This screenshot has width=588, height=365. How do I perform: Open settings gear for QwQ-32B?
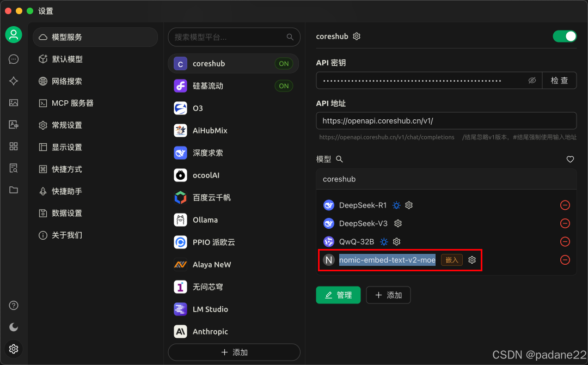coord(396,241)
